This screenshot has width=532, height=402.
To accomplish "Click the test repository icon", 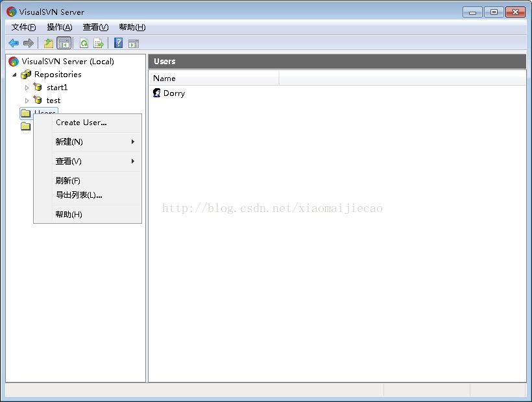I will pyautogui.click(x=38, y=100).
